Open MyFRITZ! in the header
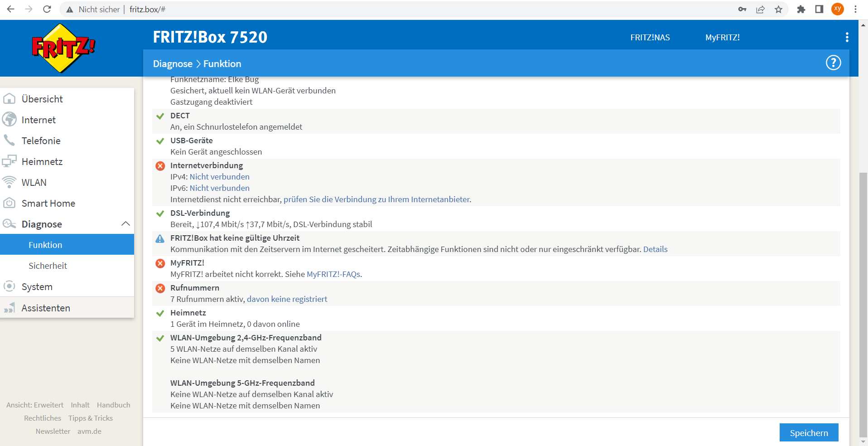The height and width of the screenshot is (446, 868). pos(722,38)
